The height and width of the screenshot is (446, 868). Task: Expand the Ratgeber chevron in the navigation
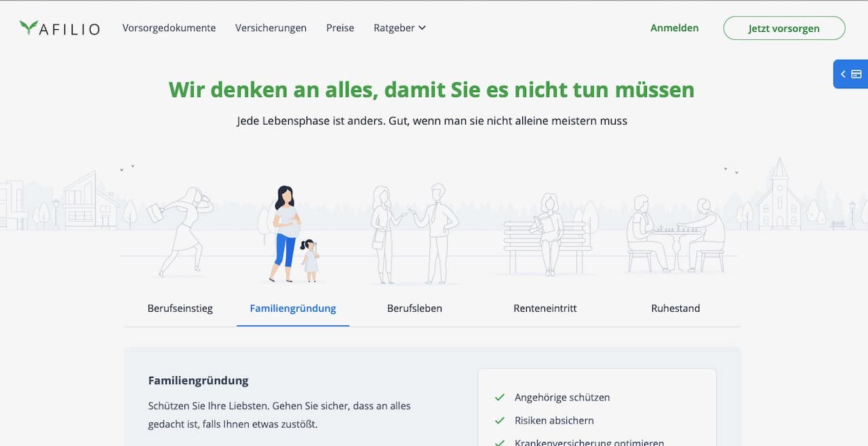click(422, 28)
